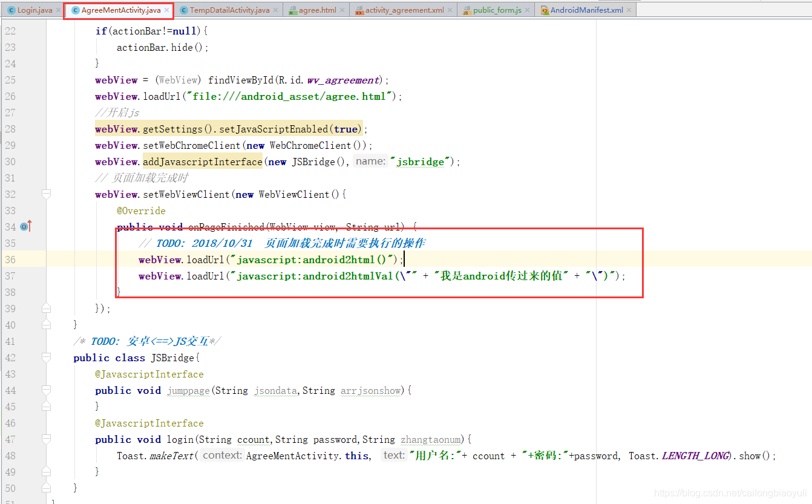
Task: Click the makeText method call on line 48
Action: click(171, 456)
